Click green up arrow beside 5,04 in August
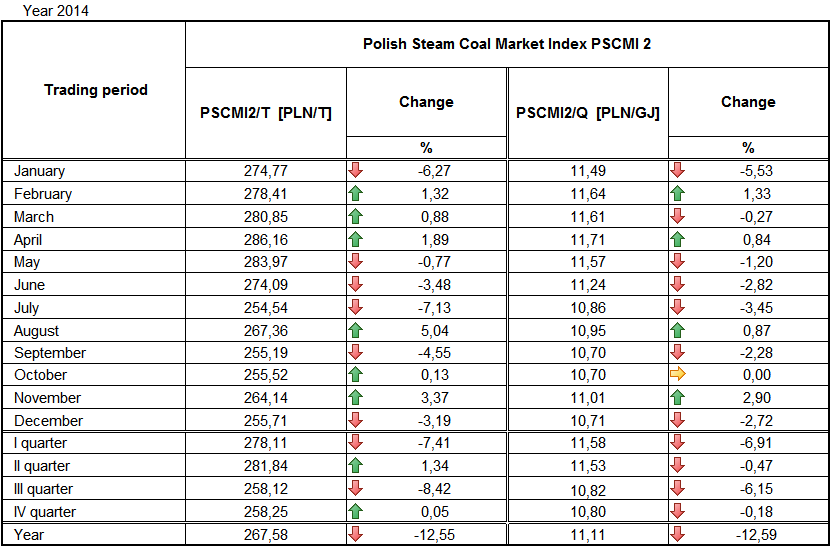 pos(355,331)
